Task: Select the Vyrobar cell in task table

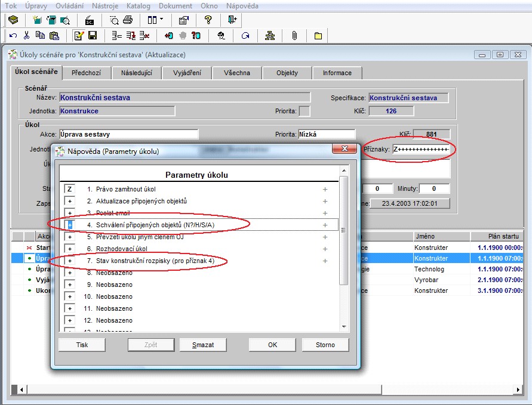Action: [x=441, y=280]
